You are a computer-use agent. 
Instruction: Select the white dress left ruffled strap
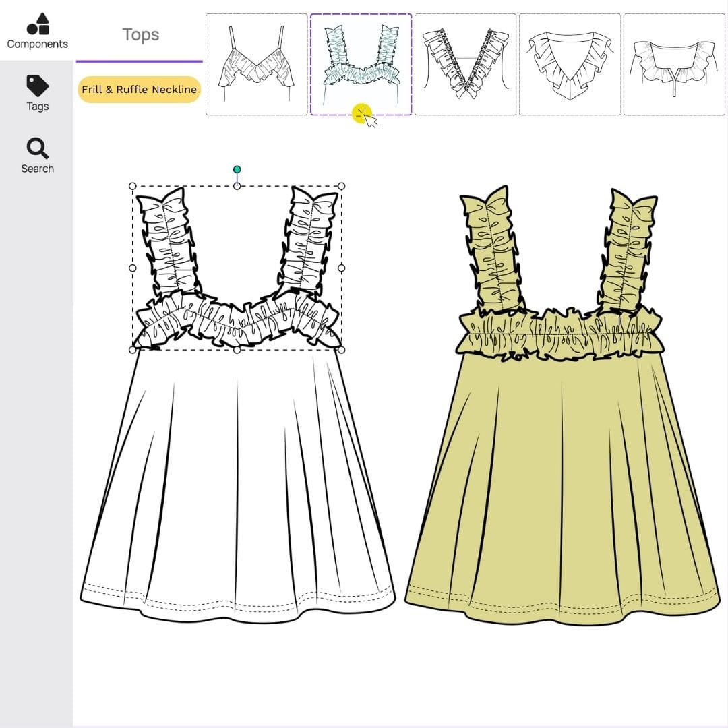click(168, 241)
